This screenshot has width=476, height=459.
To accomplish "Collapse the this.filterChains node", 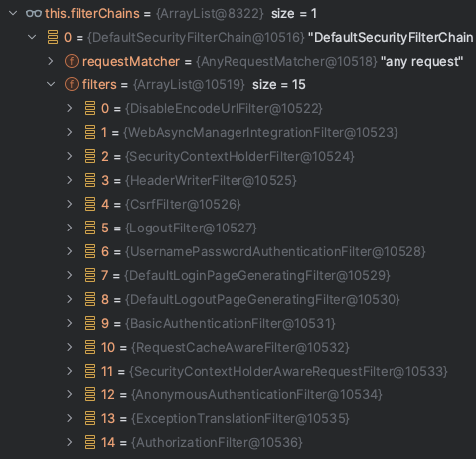I will [13, 13].
